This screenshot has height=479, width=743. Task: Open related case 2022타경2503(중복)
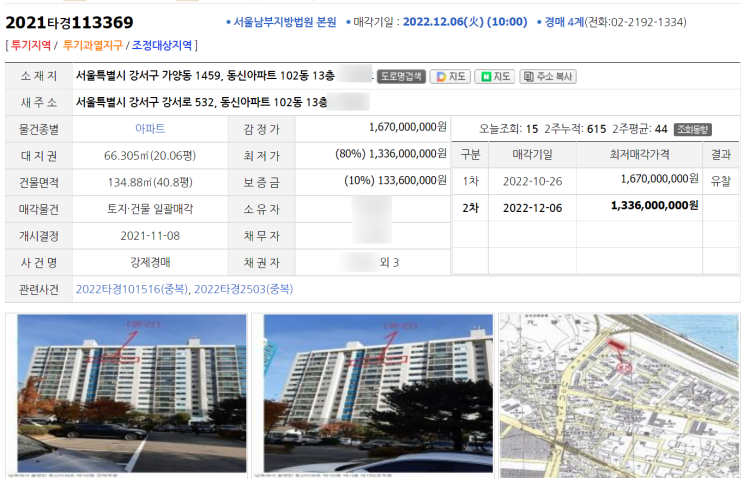pyautogui.click(x=244, y=289)
